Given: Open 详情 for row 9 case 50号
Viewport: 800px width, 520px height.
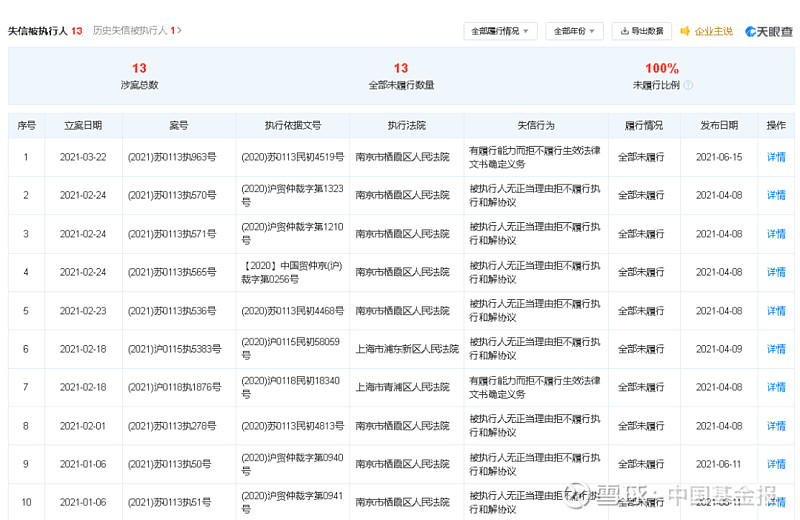Looking at the screenshot, I should click(776, 464).
